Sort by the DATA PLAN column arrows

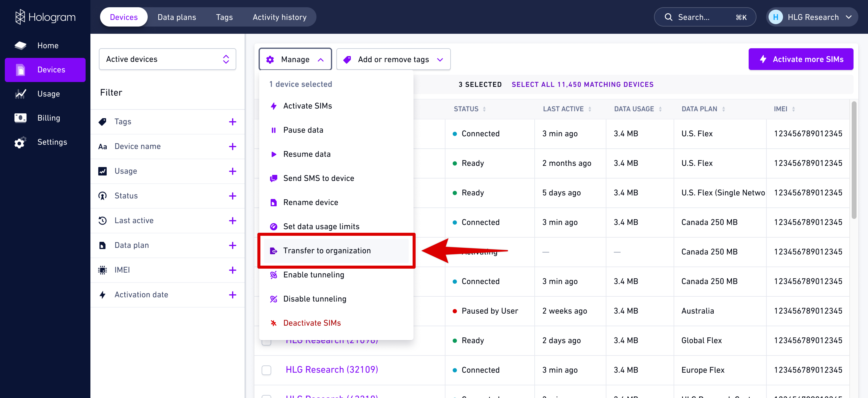tap(723, 109)
